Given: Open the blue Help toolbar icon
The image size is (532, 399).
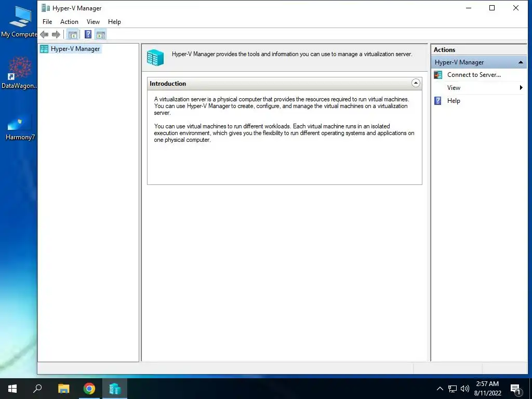Looking at the screenshot, I should [88, 34].
